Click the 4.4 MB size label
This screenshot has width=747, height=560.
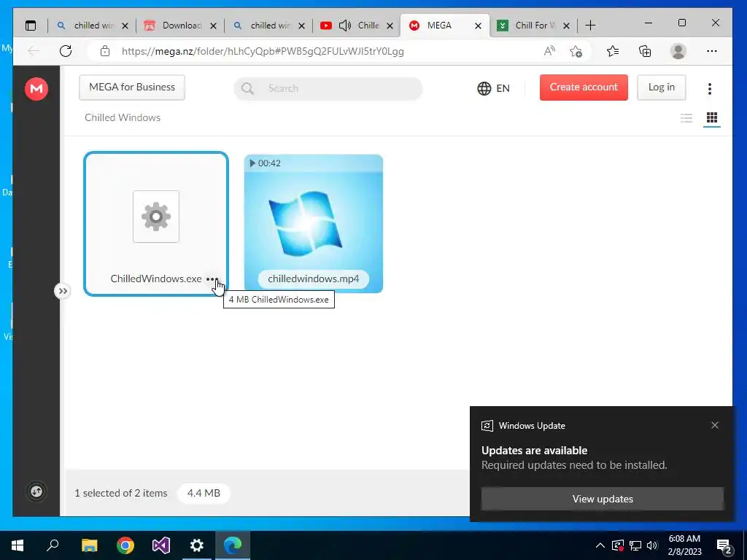pos(204,494)
